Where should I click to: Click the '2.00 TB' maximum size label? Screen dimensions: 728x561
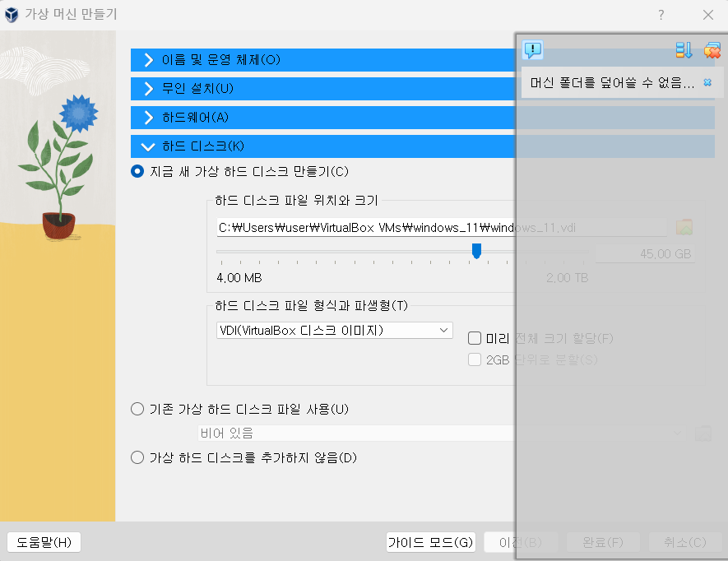[x=568, y=278]
